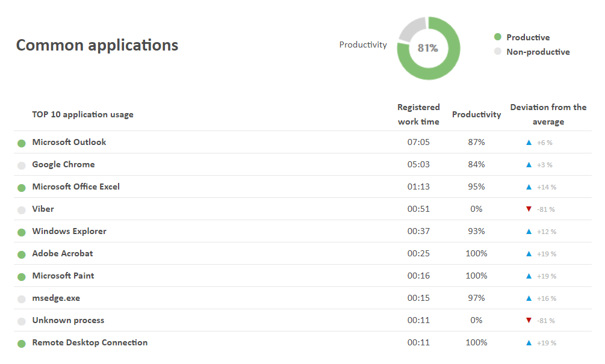Sort by Registered work time column
This screenshot has height=364, width=605.
pos(418,114)
